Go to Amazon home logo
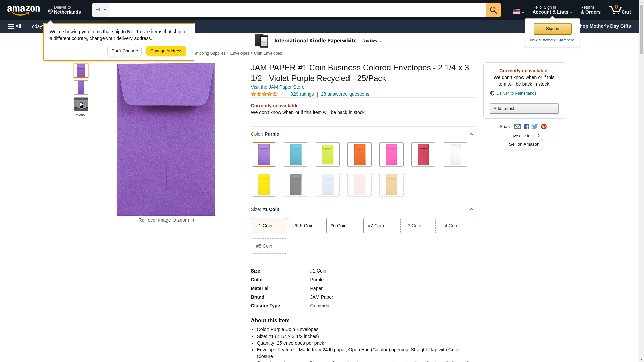Image resolution: width=644 pixels, height=362 pixels. click(23, 10)
